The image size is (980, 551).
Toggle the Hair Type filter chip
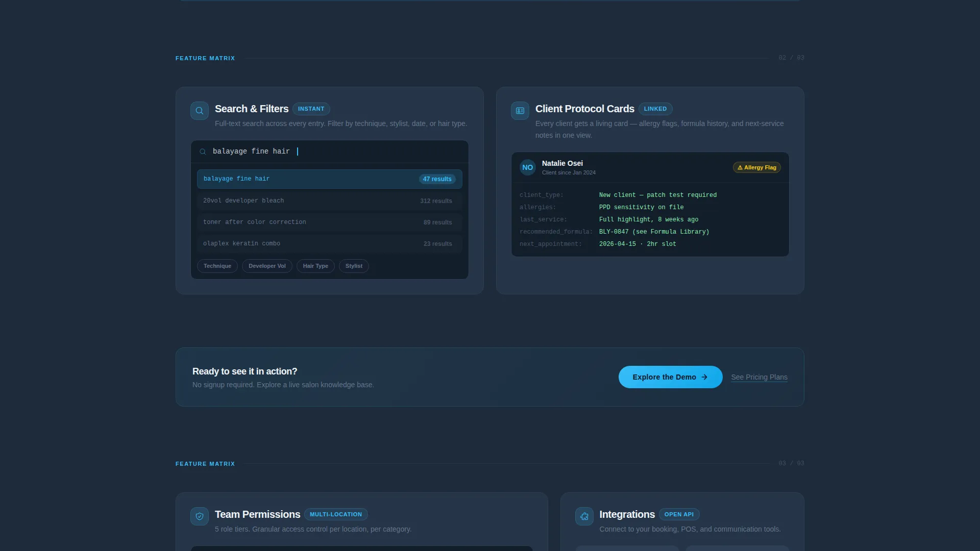(315, 266)
